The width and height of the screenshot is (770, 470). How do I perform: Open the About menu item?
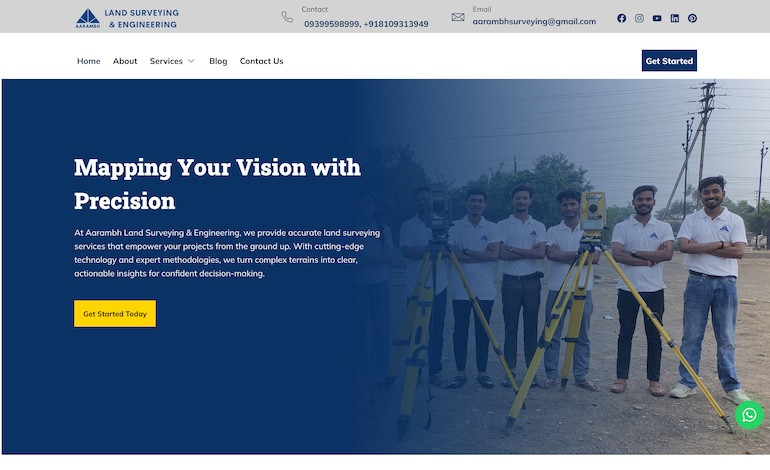(125, 61)
